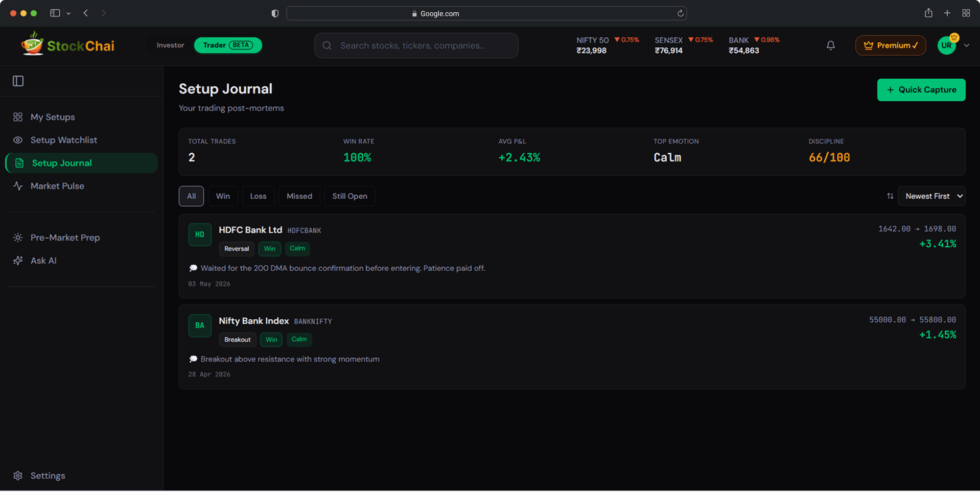The image size is (980, 494).
Task: Select Setup Journal in the sidebar
Action: (82, 163)
